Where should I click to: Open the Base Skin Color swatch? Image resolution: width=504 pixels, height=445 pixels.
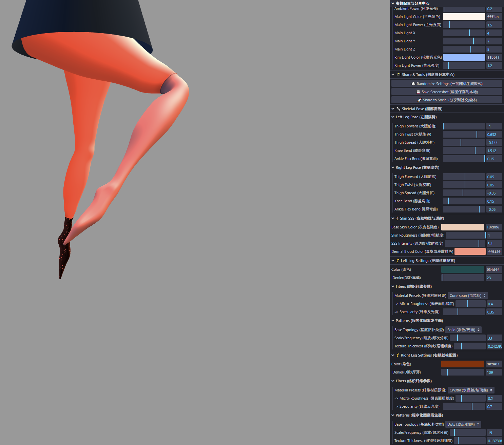click(463, 227)
